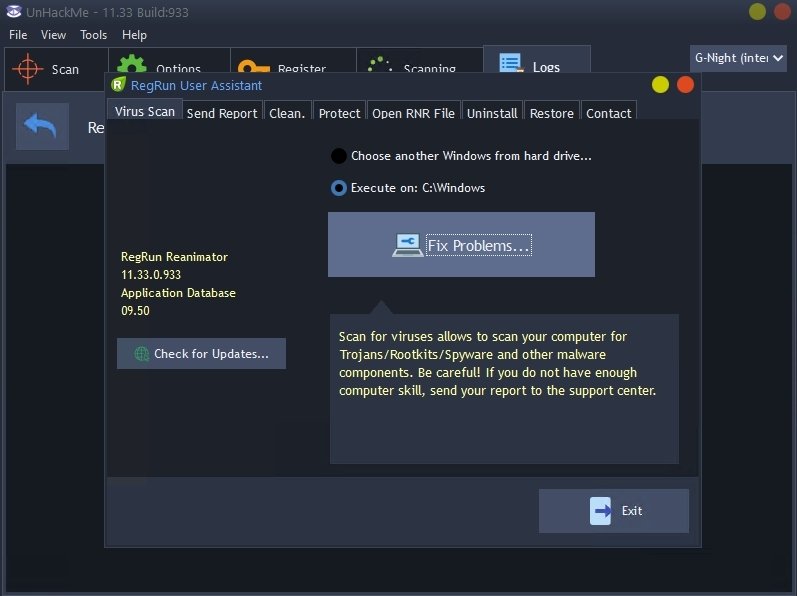Click the database version 09.50 text

[x=135, y=310]
